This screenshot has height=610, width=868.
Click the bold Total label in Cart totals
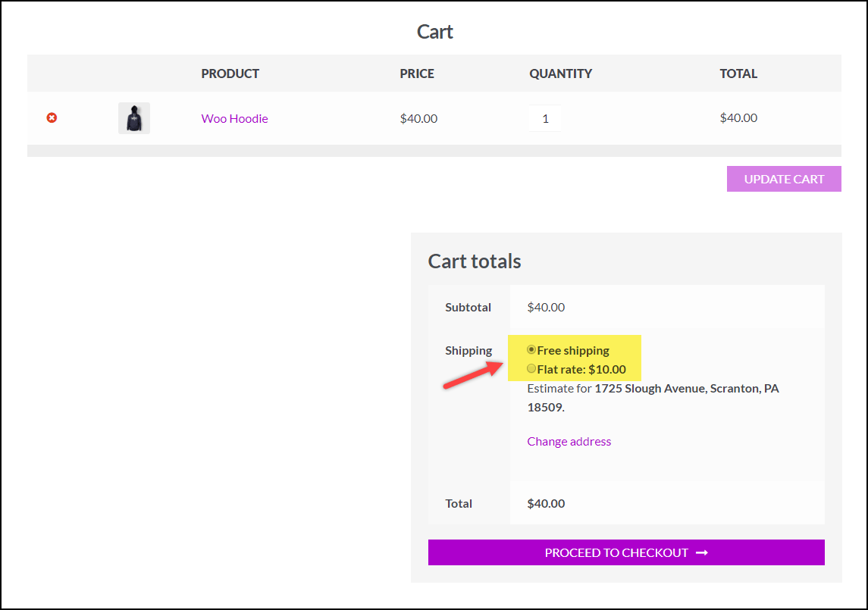pyautogui.click(x=459, y=504)
